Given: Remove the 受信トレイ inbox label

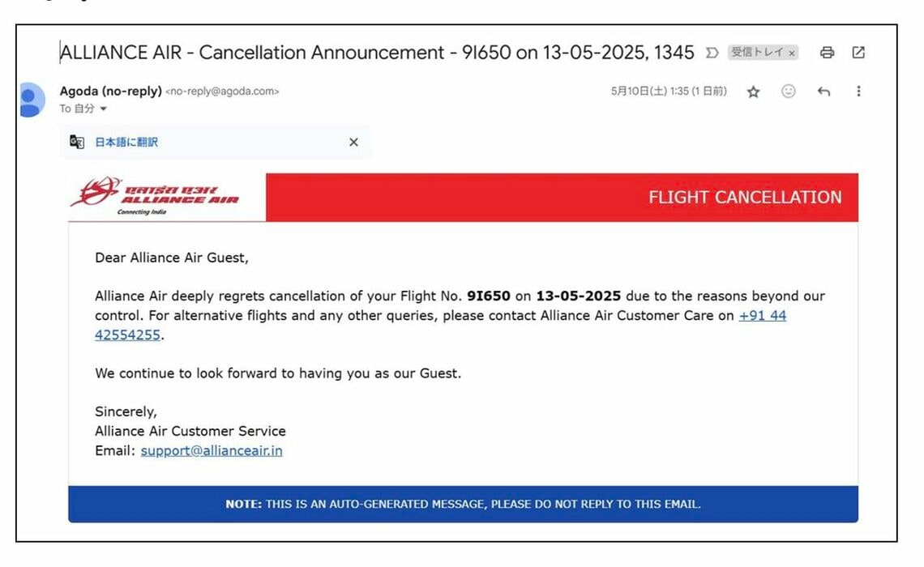Looking at the screenshot, I should tap(792, 53).
